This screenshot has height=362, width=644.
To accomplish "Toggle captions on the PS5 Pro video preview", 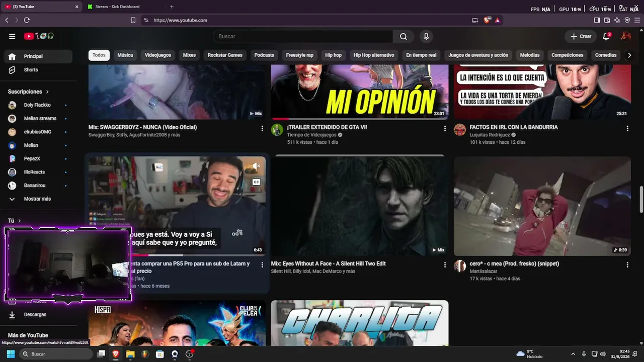I will click(x=256, y=182).
